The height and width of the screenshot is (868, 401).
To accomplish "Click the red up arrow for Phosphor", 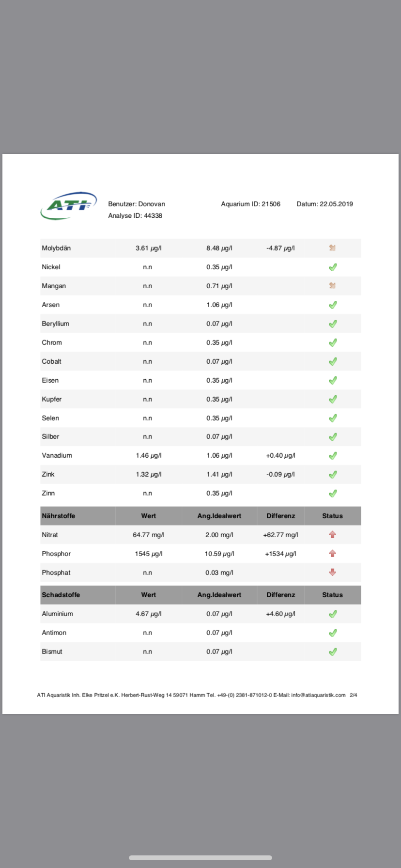I will [332, 554].
